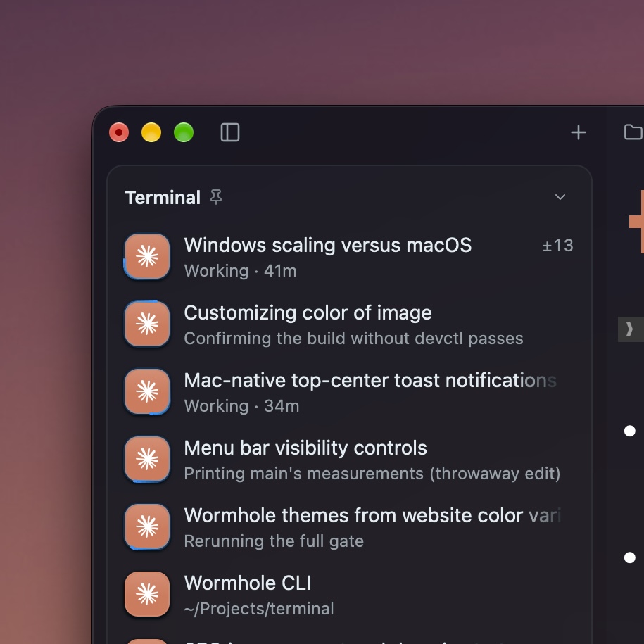Open the "Windows scaling versus macOS" session title
The image size is (644, 644).
click(328, 245)
